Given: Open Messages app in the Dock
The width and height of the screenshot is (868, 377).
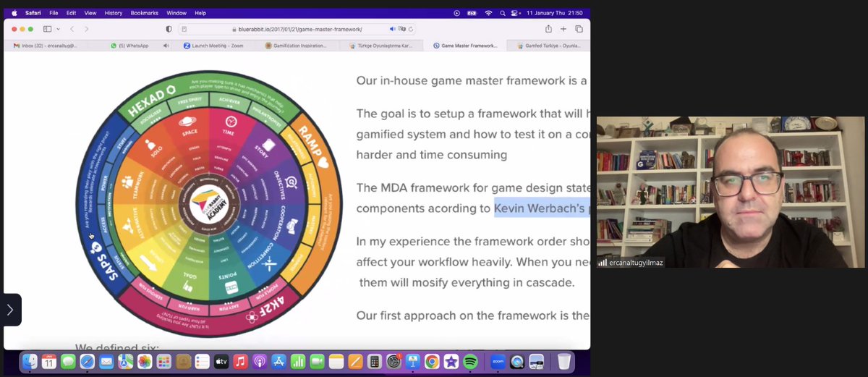Looking at the screenshot, I should point(68,361).
